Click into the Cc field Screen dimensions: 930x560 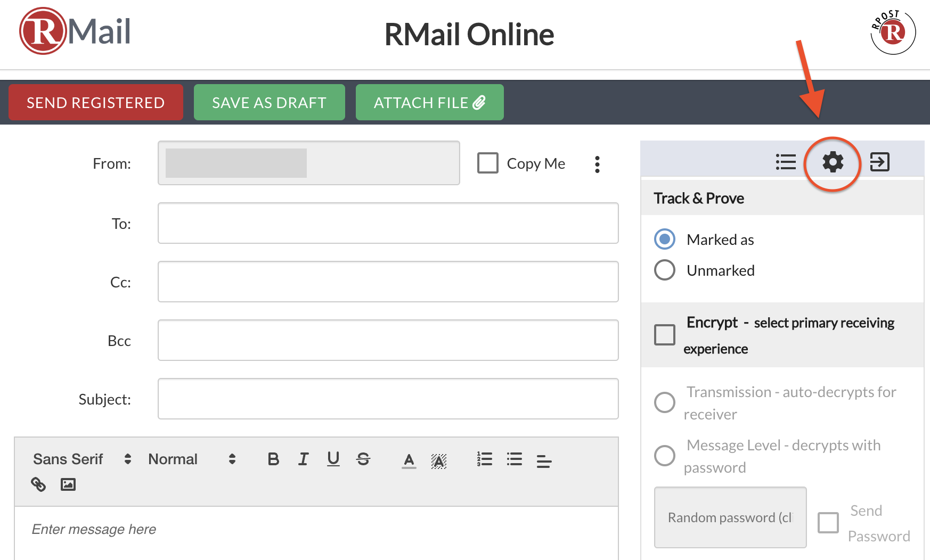[x=388, y=282]
